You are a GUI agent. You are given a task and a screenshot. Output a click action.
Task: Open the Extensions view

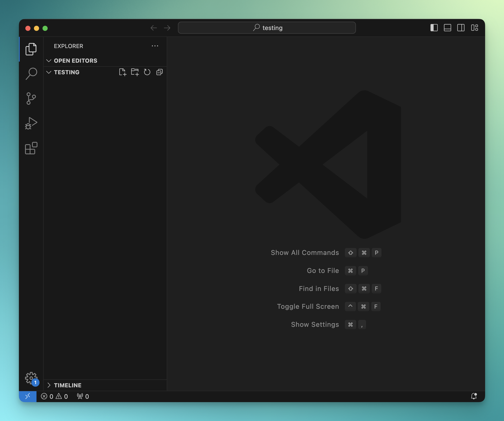[31, 148]
